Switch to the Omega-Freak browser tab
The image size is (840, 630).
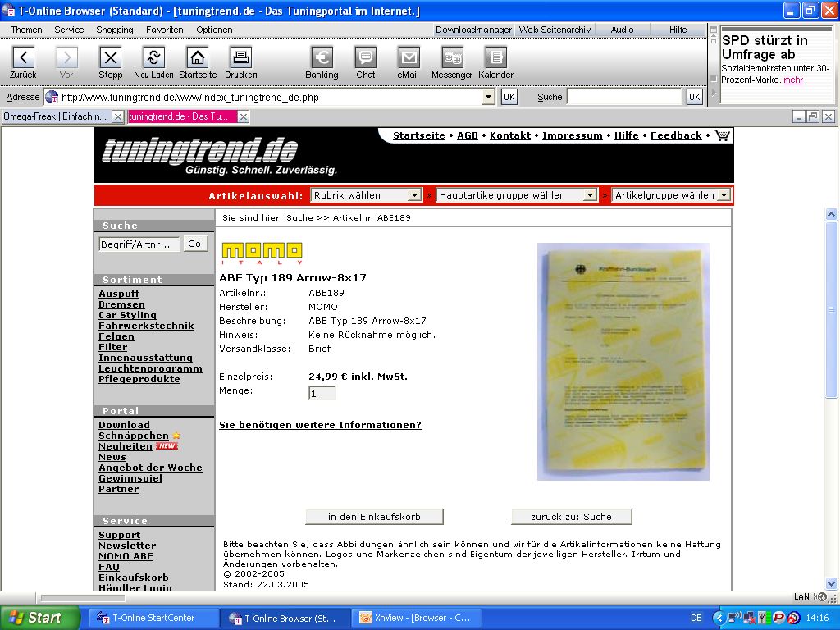click(56, 116)
